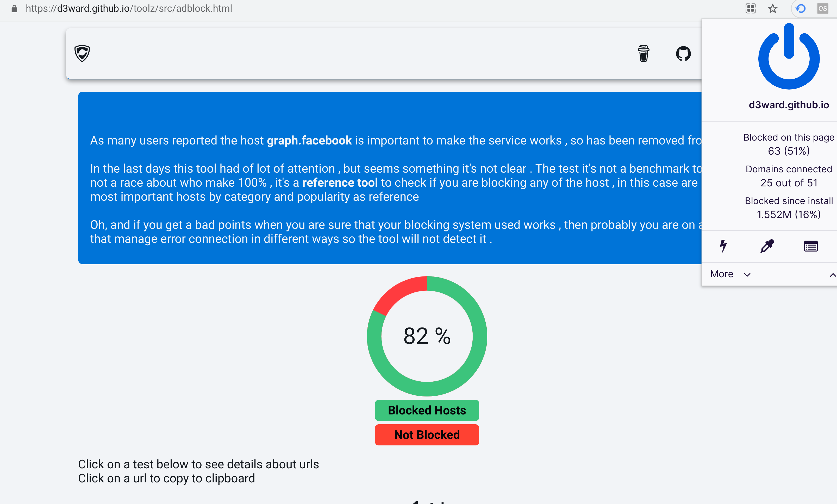The image size is (837, 504).
Task: Click the Not Blocked red label
Action: (x=427, y=435)
